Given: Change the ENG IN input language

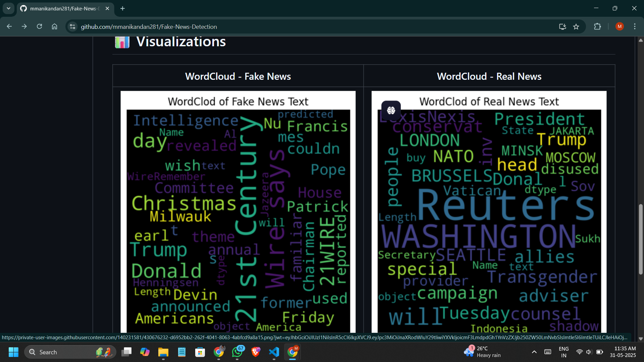Looking at the screenshot, I should tap(564, 352).
